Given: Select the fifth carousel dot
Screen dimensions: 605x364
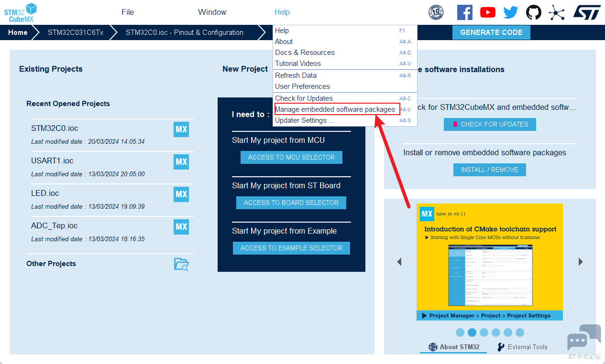Looking at the screenshot, I should point(508,332).
